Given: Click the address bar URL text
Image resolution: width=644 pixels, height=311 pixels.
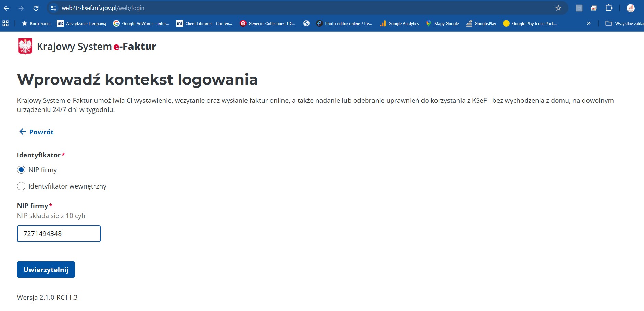Looking at the screenshot, I should click(x=103, y=8).
